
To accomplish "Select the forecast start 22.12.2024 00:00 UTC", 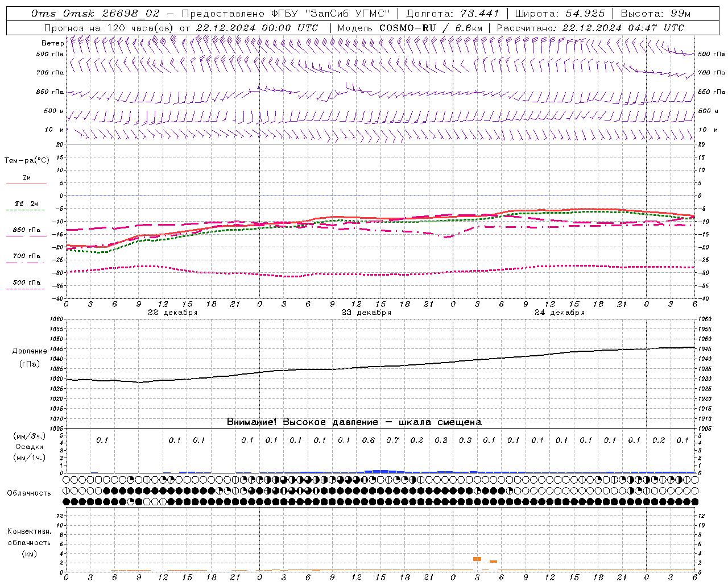I will 257,28.
